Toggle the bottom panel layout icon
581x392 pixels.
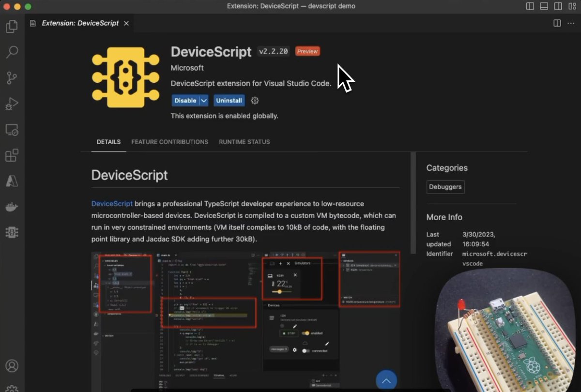tap(544, 6)
